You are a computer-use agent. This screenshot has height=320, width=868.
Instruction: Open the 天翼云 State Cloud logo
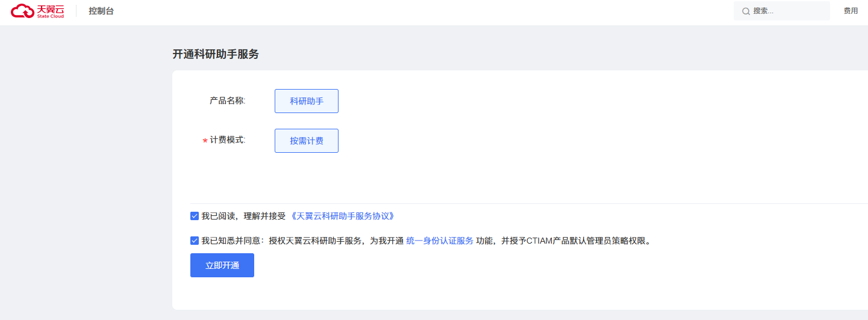click(37, 11)
